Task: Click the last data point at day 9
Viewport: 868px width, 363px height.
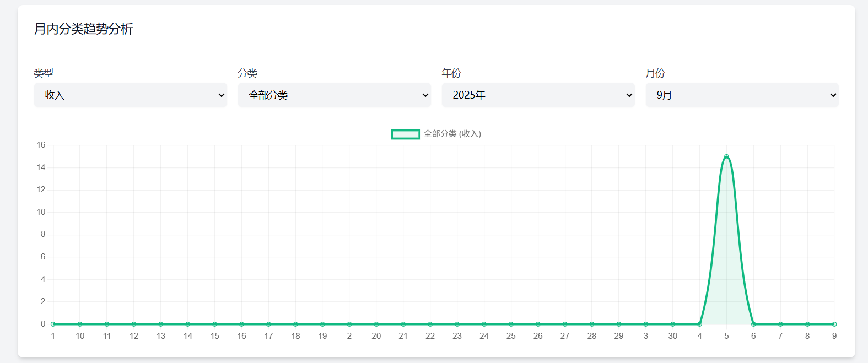Action: pyautogui.click(x=834, y=324)
